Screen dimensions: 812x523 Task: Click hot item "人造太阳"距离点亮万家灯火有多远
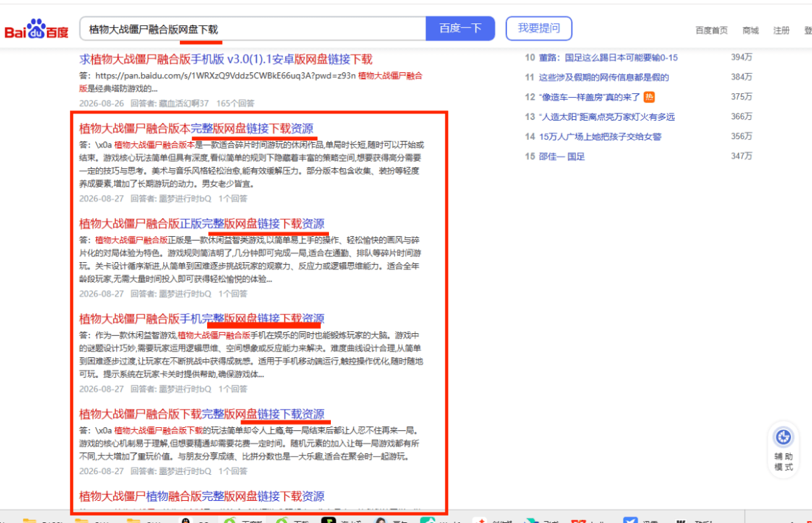(x=607, y=117)
